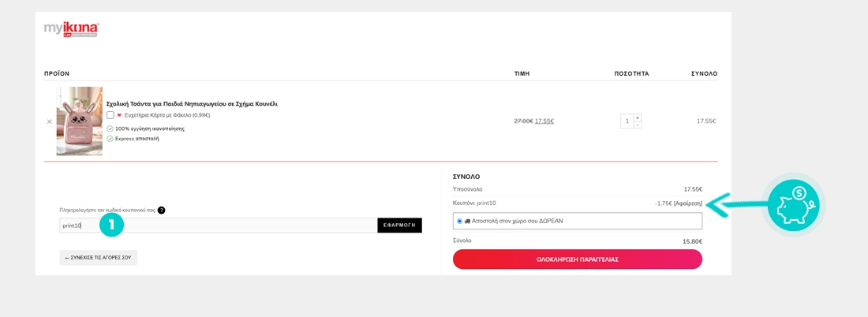Open the bunny school bag thumbnail
This screenshot has width=868, height=317.
click(x=79, y=121)
